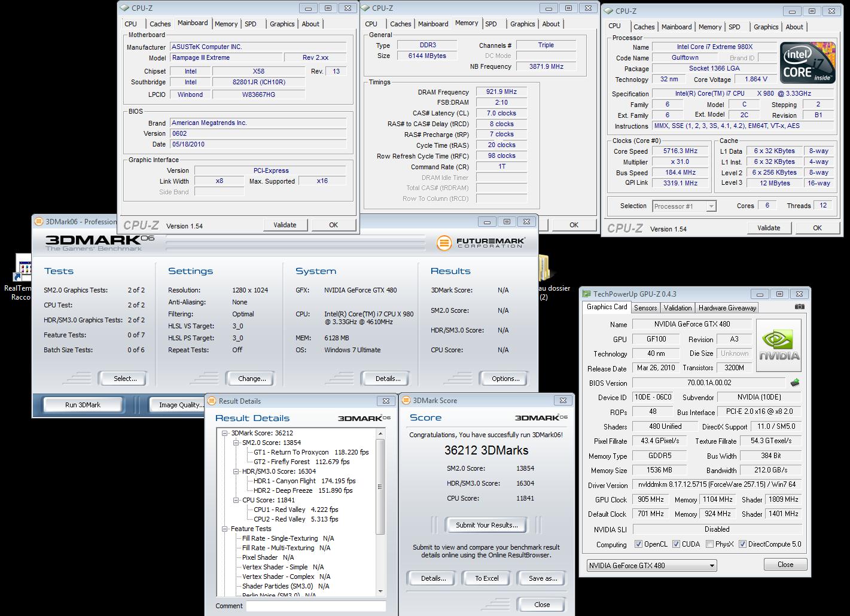Click 3DMark Score window title icon
Viewport: 850px width, 616px height.
tap(406, 401)
